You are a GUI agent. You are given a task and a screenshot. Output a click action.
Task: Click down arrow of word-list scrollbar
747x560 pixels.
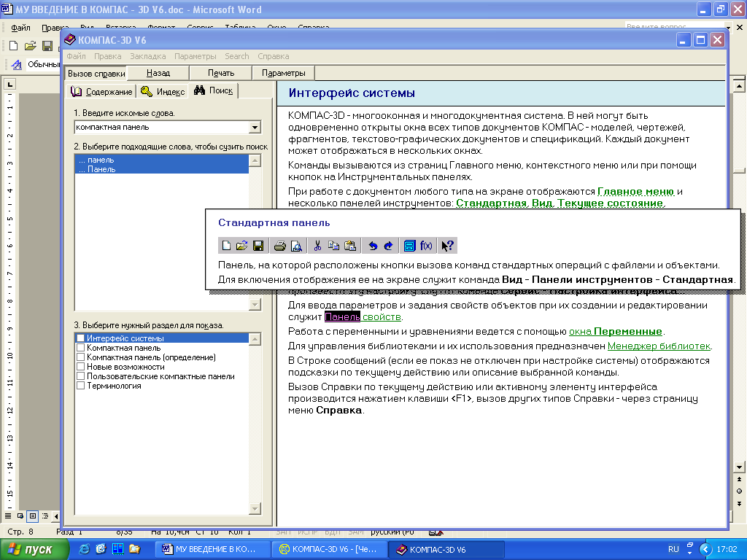[255, 304]
